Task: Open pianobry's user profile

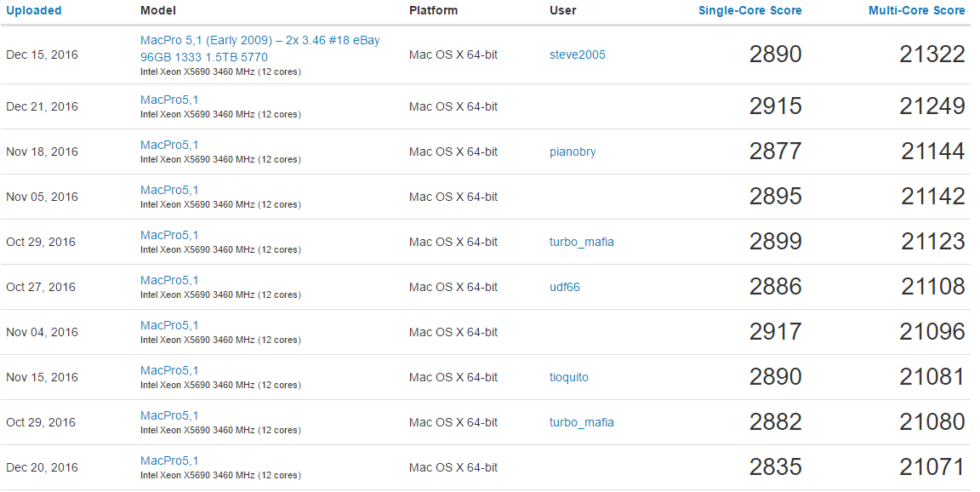Action: click(573, 152)
